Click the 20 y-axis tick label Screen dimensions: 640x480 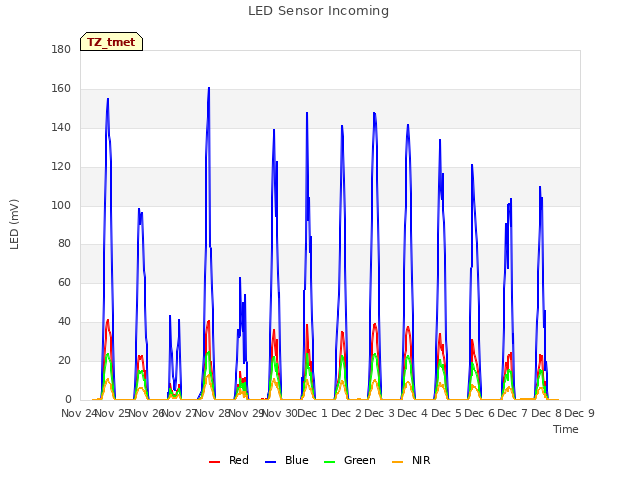pyautogui.click(x=64, y=360)
